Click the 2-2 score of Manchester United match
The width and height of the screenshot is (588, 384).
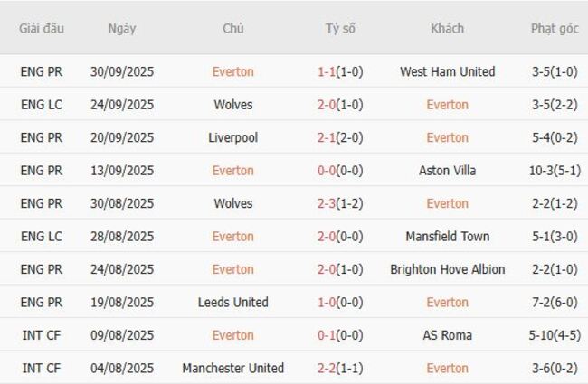(x=327, y=369)
